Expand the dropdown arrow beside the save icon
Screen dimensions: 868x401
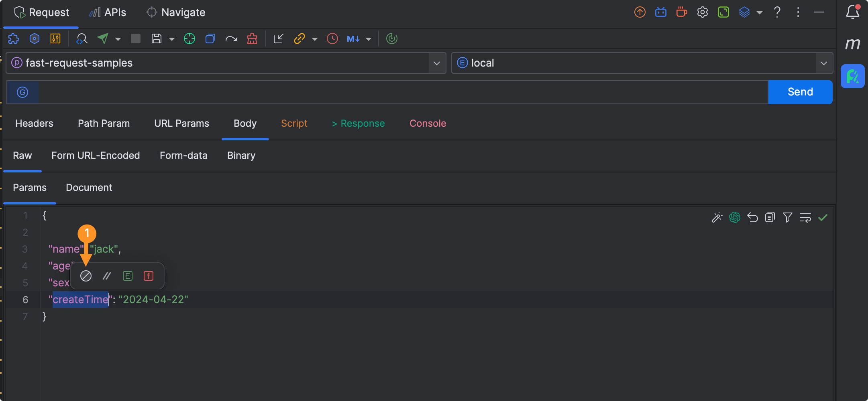tap(172, 39)
